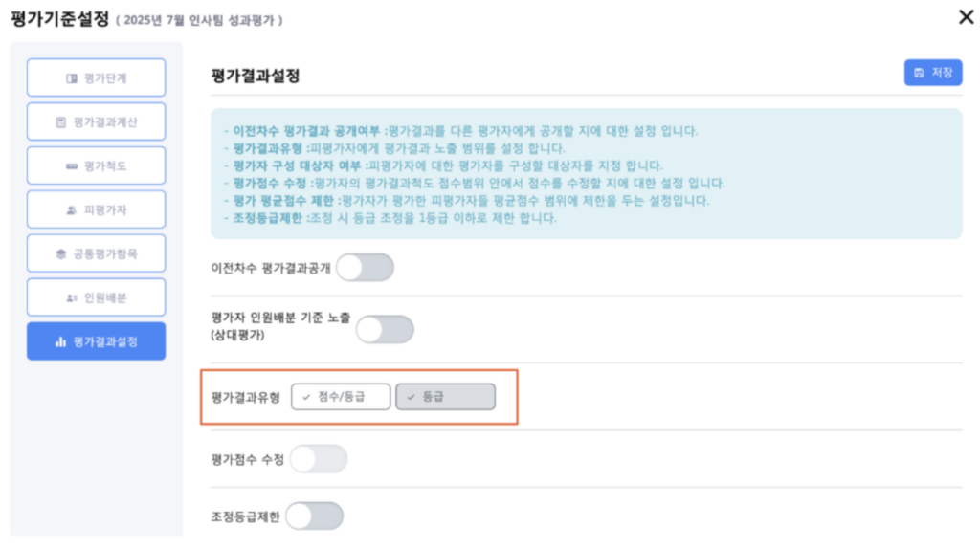Click the 평가결과설정 bar chart icon
980x549 pixels.
pos(60,342)
